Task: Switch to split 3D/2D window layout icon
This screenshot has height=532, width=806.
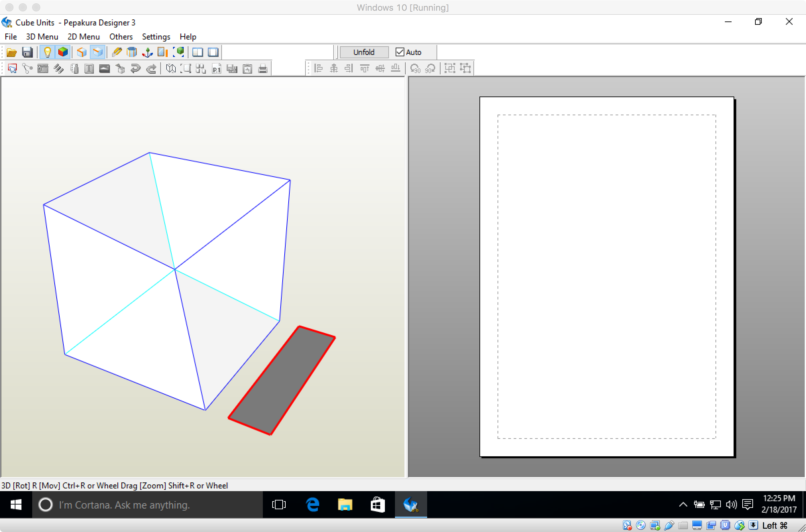Action: pyautogui.click(x=197, y=52)
